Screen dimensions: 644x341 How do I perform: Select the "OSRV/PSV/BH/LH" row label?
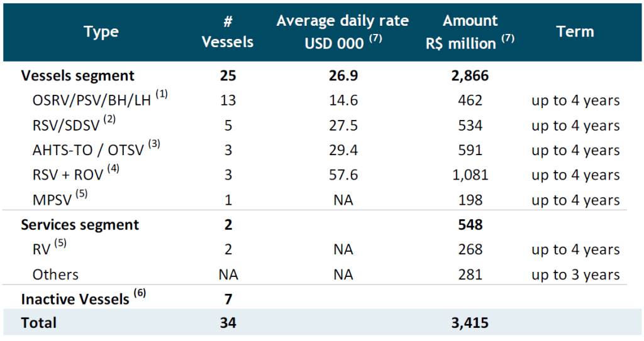92,100
